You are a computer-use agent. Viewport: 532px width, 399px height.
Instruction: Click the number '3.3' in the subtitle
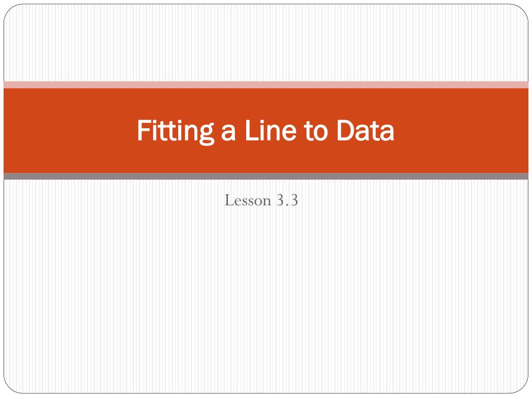click(x=287, y=200)
